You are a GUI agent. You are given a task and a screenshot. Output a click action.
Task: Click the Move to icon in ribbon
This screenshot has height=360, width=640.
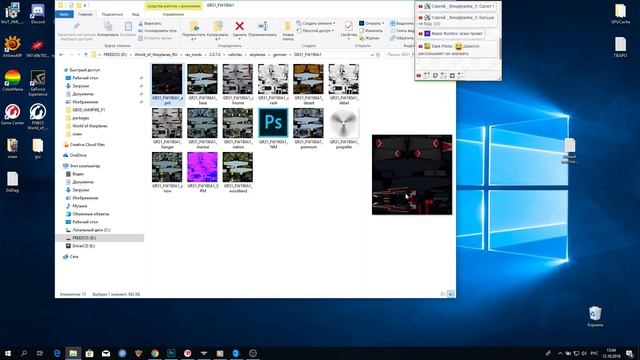click(x=194, y=27)
